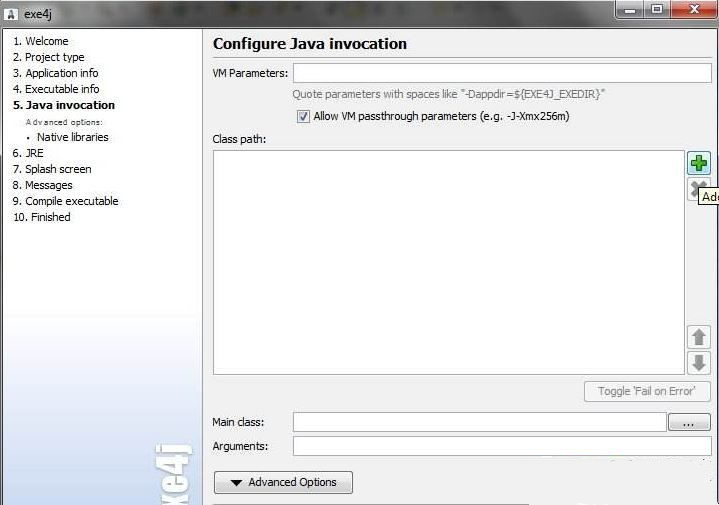Open step 3. Application info

coord(55,73)
